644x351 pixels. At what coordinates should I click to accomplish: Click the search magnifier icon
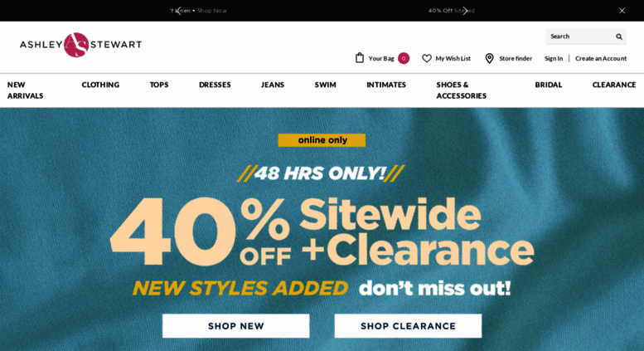pyautogui.click(x=619, y=37)
